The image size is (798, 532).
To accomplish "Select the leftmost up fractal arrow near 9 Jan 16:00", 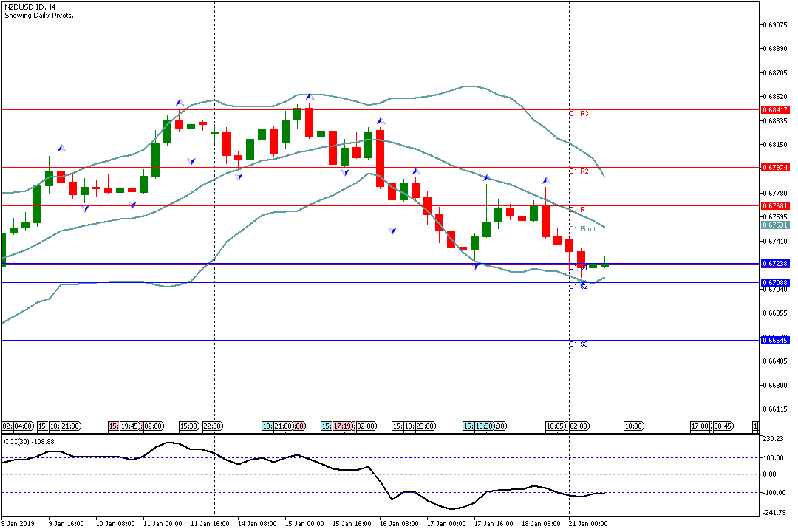I will [61, 149].
